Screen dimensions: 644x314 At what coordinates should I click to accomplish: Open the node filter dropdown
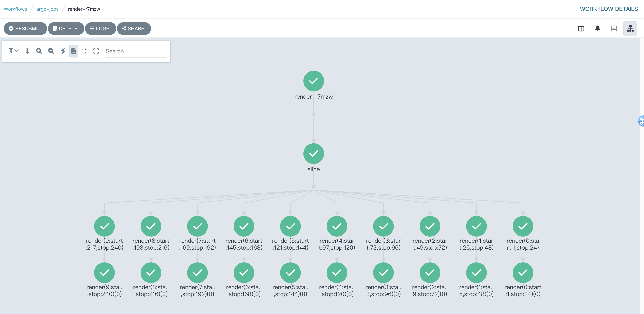point(13,51)
